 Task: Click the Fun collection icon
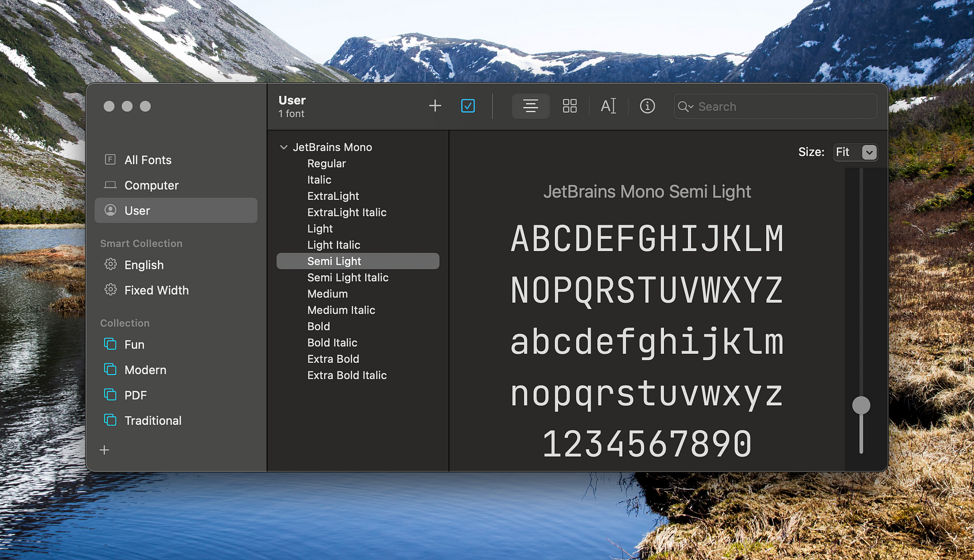pyautogui.click(x=110, y=344)
